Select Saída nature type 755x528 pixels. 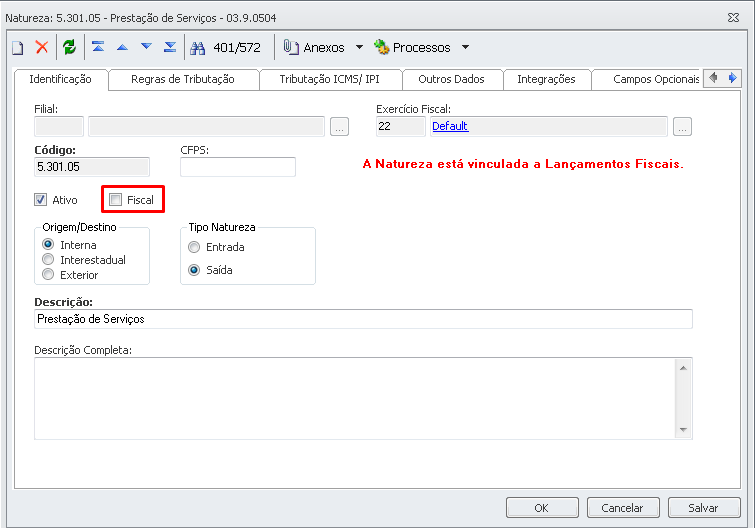pyautogui.click(x=194, y=270)
